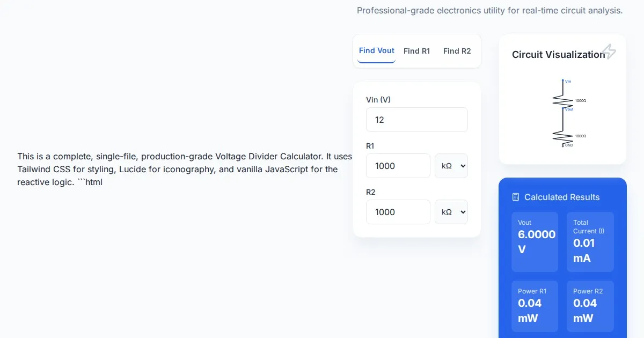This screenshot has height=338, width=644.
Task: Select the Power R2 result card
Action: [590, 306]
